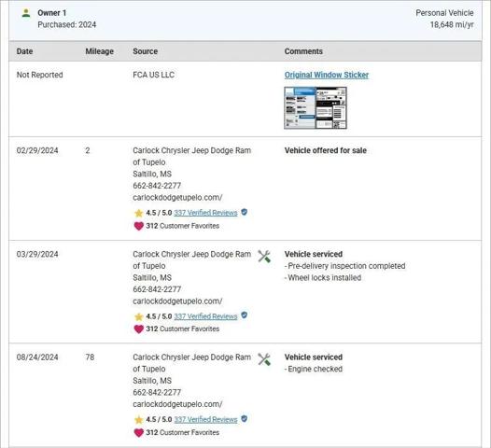Click 'Vehicle serviced' heading for 03/29/2024

[x=314, y=254]
